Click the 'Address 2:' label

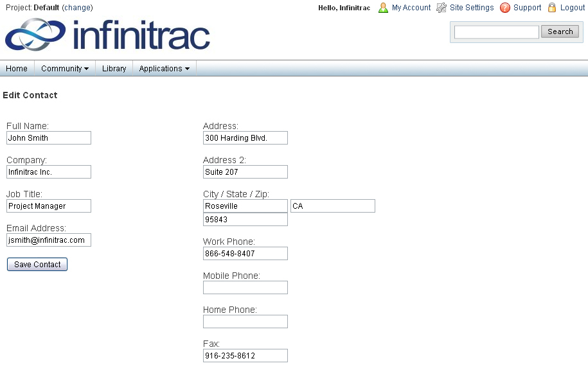224,160
